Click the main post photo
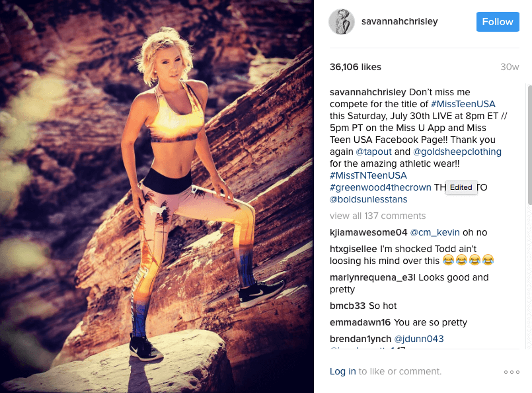The image size is (532, 393). [157, 196]
